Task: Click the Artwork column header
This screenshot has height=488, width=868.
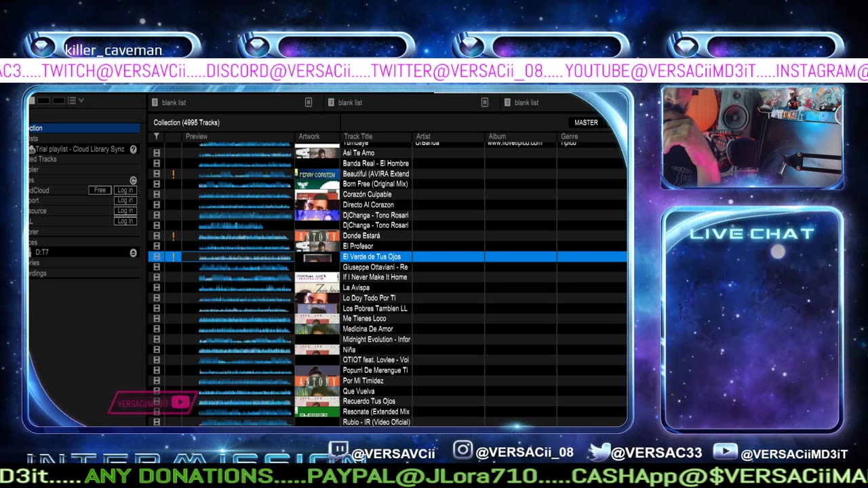Action: (309, 136)
